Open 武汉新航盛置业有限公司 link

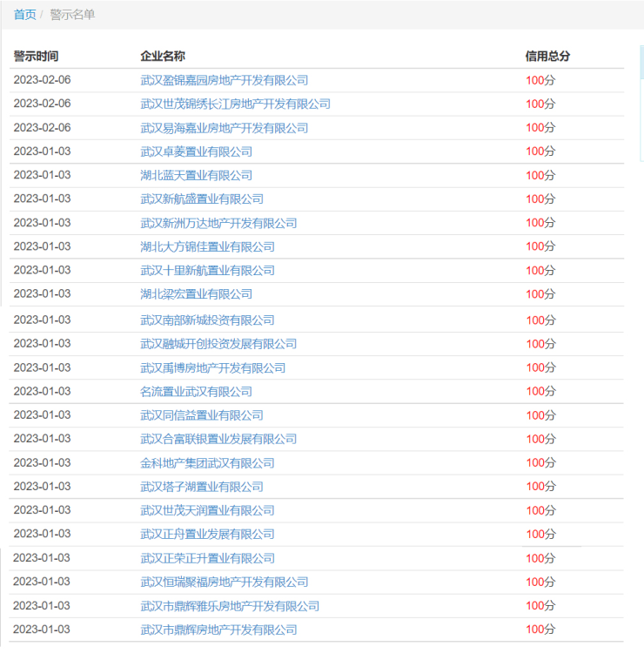tap(202, 199)
